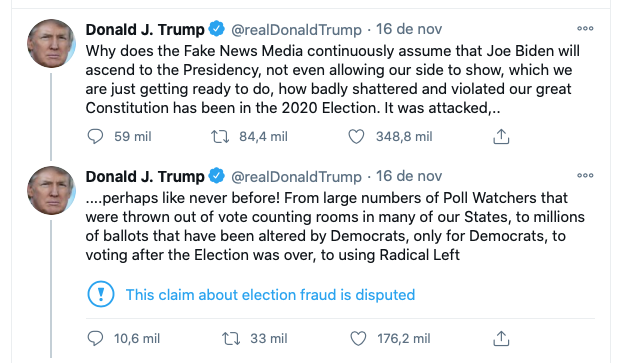This screenshot has width=622, height=363.
Task: Open more options menu on first tweet
Action: click(585, 29)
